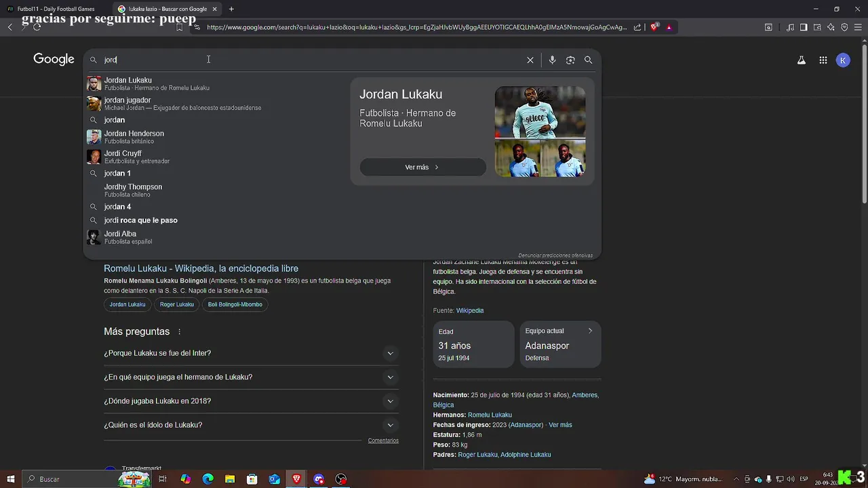Toggle the browser sidebar panel

tap(804, 27)
